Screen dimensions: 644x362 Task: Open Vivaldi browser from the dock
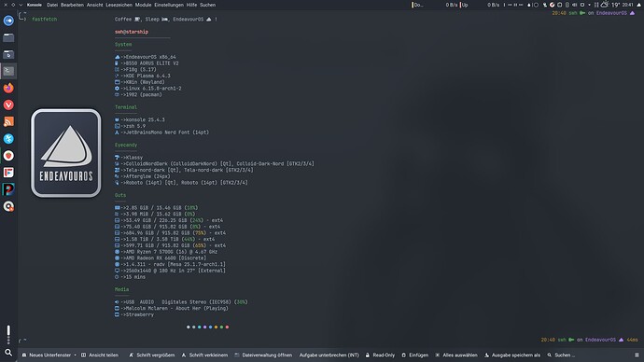click(8, 104)
